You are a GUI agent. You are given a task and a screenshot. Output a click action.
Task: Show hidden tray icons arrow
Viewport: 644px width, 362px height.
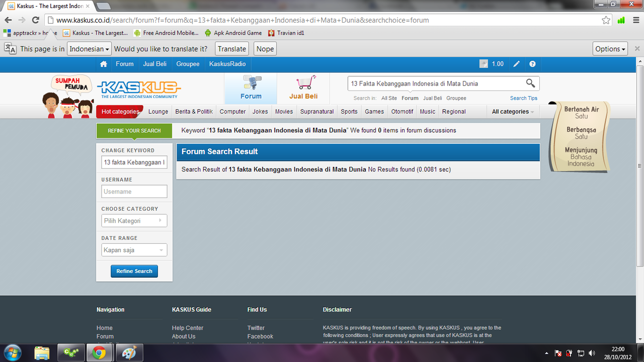click(546, 353)
